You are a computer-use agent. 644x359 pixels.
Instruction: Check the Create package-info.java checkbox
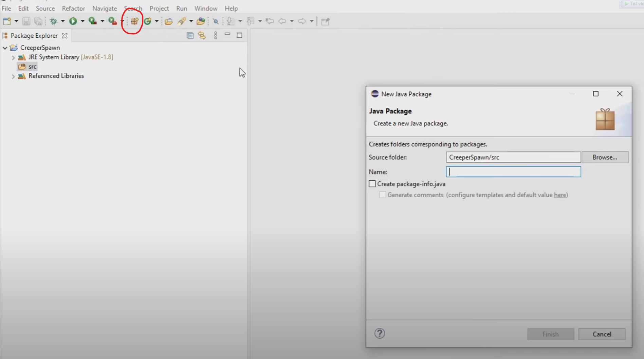click(x=372, y=183)
